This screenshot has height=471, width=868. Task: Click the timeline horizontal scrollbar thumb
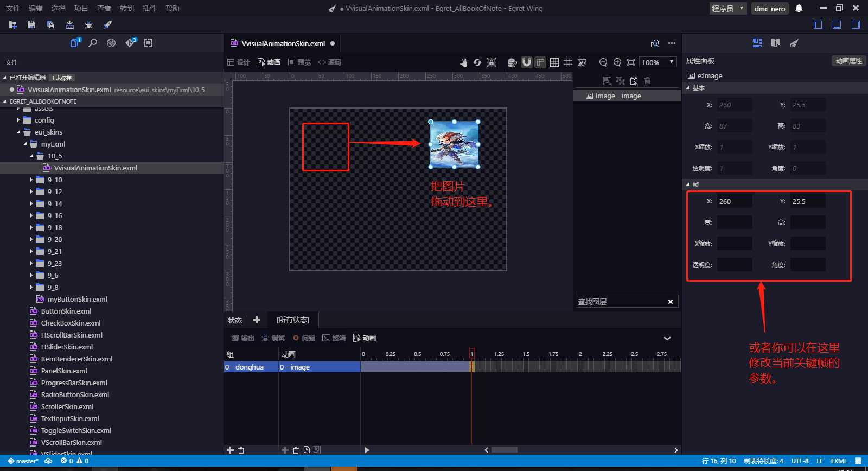pos(505,450)
